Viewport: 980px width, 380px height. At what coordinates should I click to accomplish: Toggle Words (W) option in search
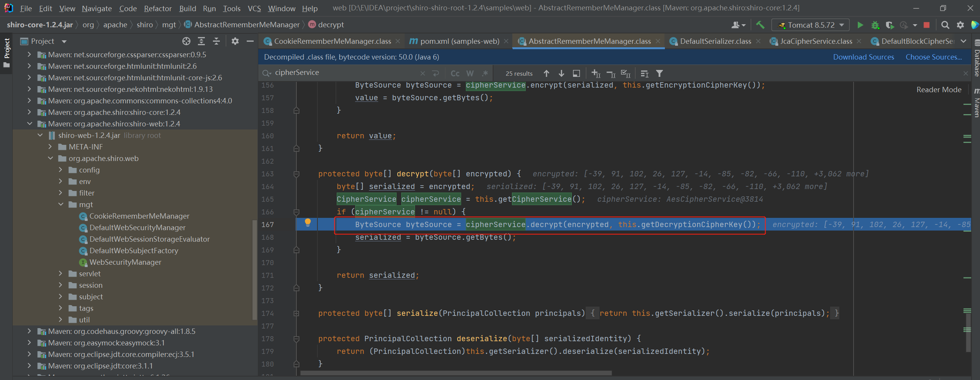[x=470, y=73]
